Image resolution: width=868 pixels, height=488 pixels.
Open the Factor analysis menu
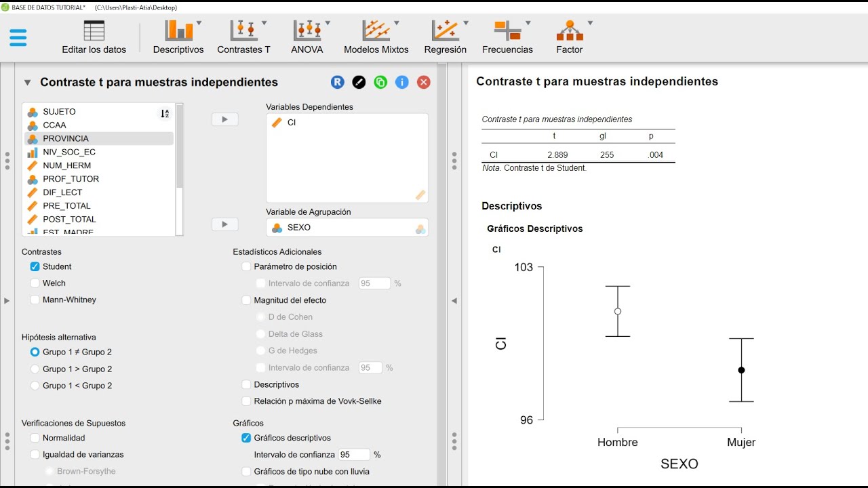click(570, 37)
